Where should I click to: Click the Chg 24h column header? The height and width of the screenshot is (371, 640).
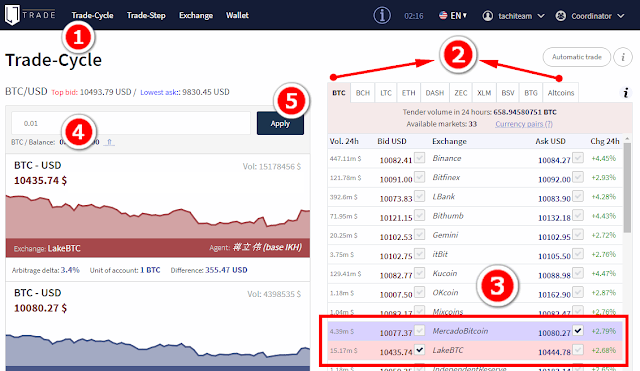coord(604,141)
